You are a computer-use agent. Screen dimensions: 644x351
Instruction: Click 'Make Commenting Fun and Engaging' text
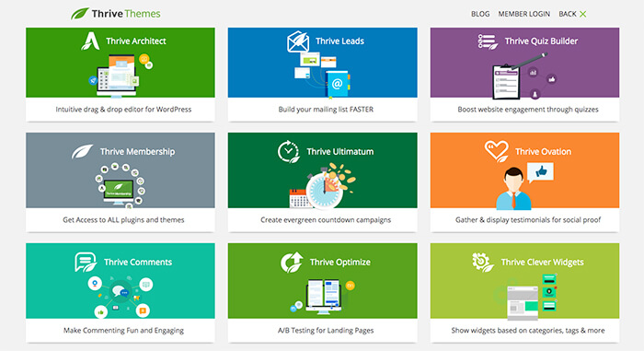click(123, 331)
